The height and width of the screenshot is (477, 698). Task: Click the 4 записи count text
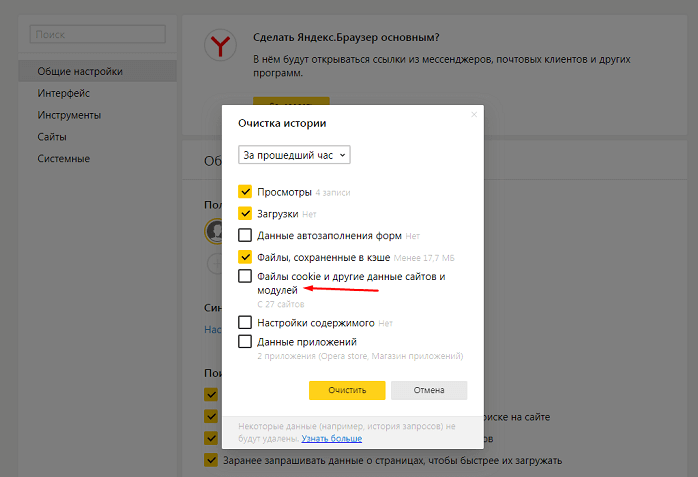(333, 193)
